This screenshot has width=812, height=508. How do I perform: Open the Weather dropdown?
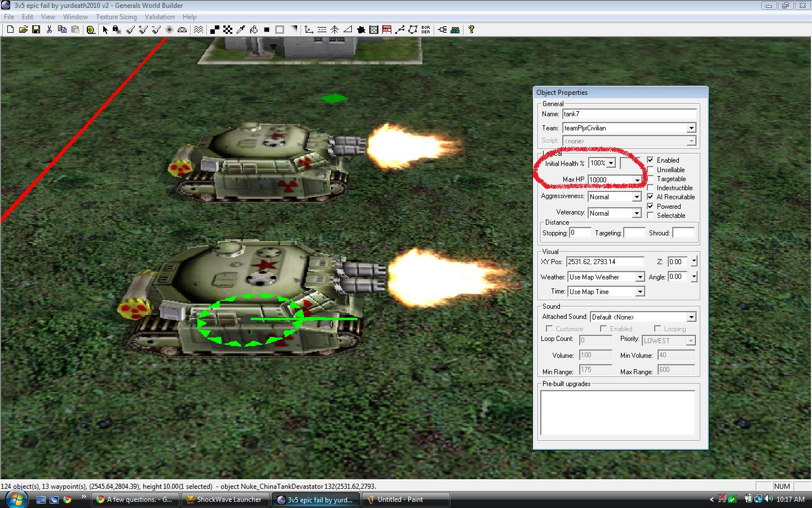[639, 277]
